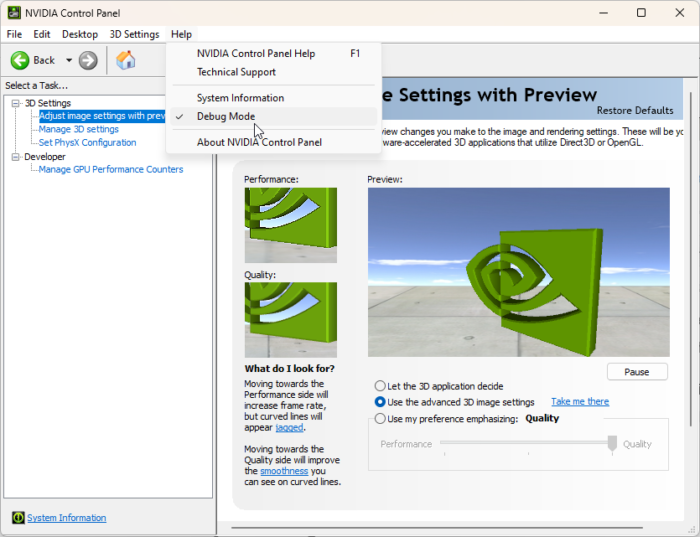Open the Back history dropdown arrow

[x=69, y=60]
